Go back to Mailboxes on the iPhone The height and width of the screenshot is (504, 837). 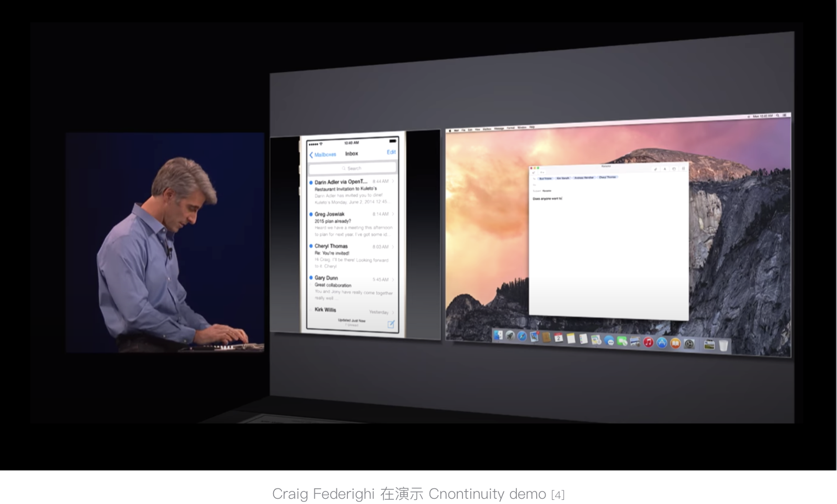click(323, 155)
